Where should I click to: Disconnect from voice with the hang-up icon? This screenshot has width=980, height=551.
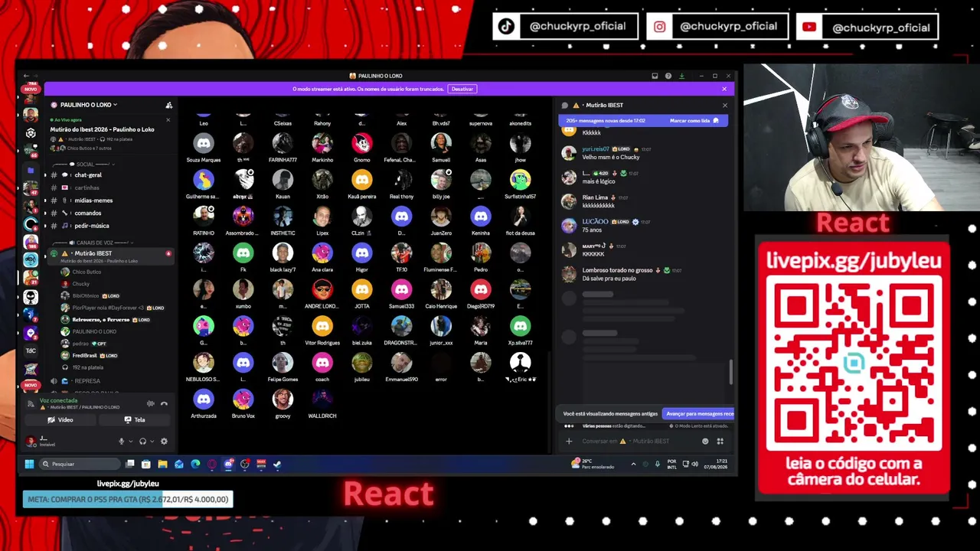[164, 403]
